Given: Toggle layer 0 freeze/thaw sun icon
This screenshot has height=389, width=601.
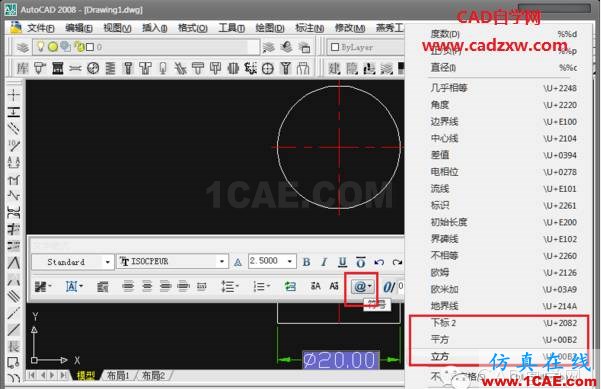Looking at the screenshot, I should [53, 47].
